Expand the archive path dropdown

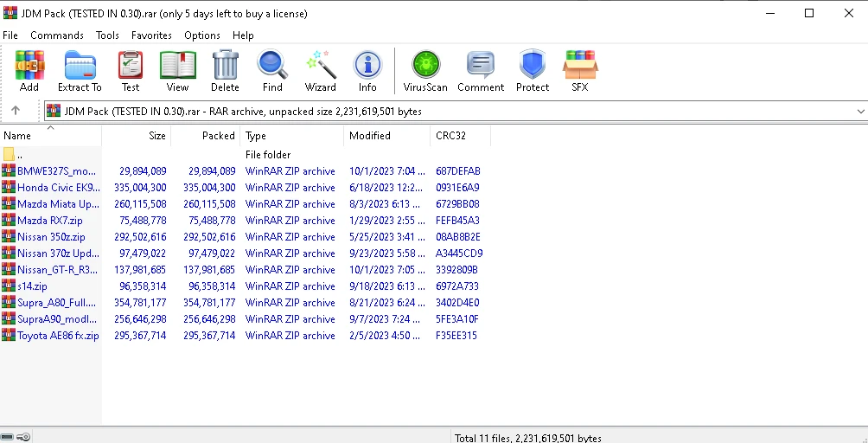pyautogui.click(x=859, y=112)
